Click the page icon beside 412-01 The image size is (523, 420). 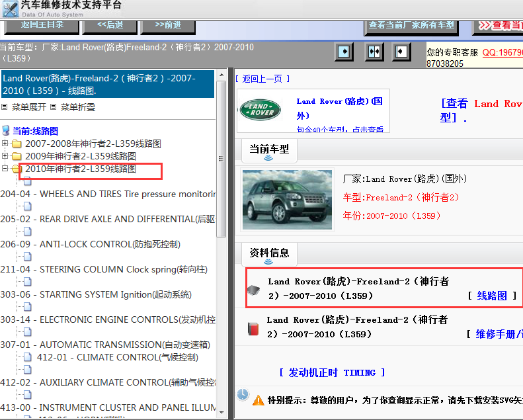pyautogui.click(x=27, y=357)
